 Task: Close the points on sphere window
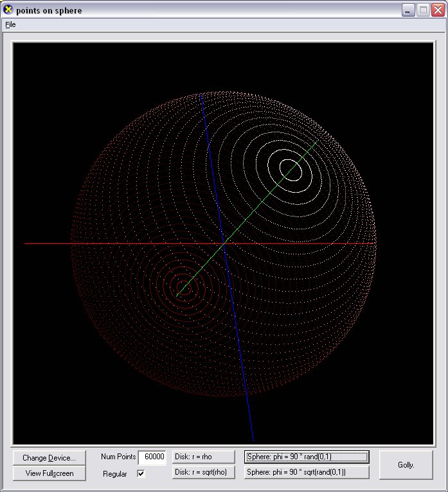coord(437,10)
